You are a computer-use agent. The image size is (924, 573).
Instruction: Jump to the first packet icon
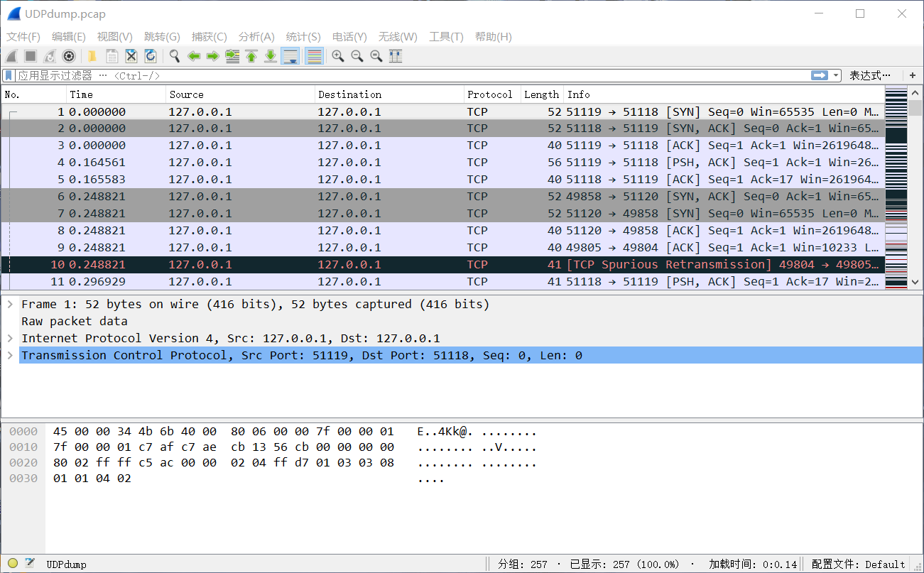[251, 56]
